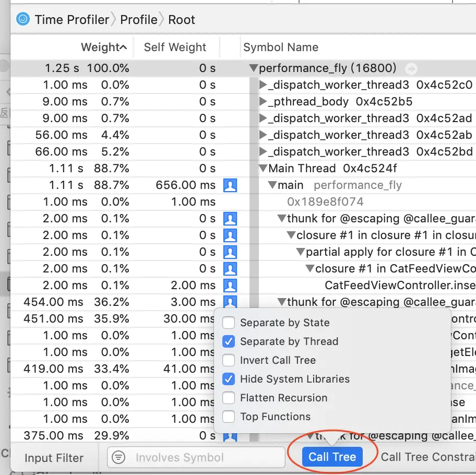The width and height of the screenshot is (476, 475).
Task: Click the Call Tree button
Action: coord(332,457)
